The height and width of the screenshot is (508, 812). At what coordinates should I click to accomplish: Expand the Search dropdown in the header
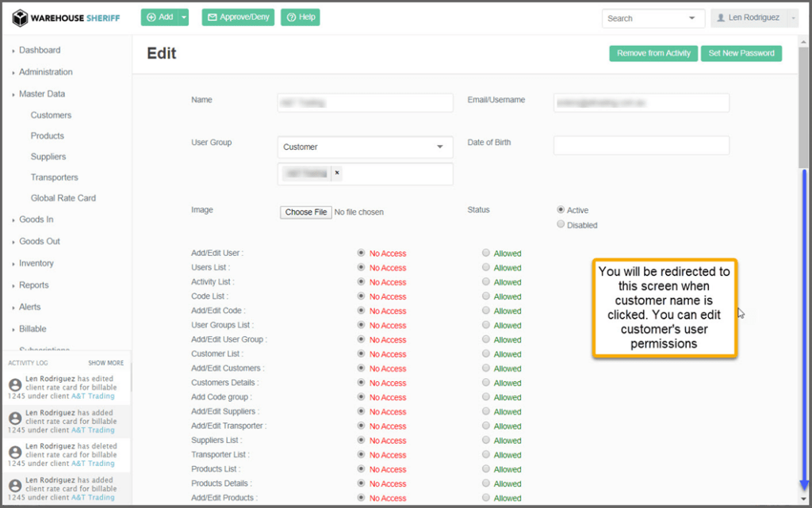(x=692, y=18)
